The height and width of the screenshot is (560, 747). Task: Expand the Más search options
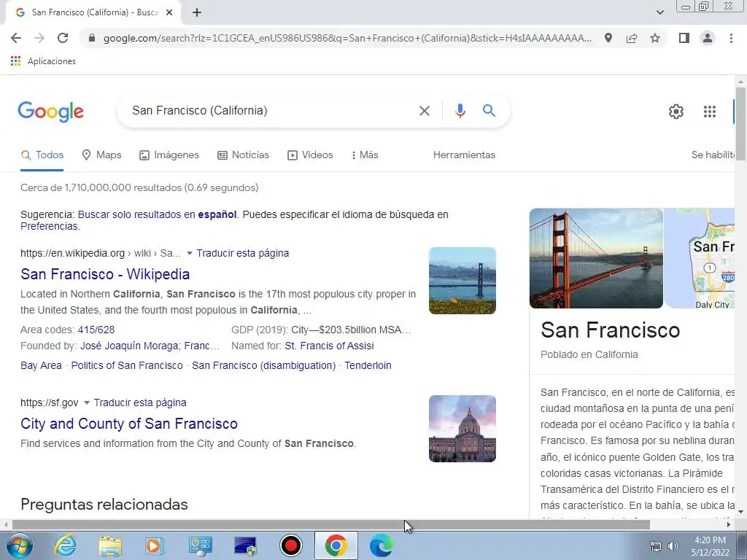tap(365, 155)
